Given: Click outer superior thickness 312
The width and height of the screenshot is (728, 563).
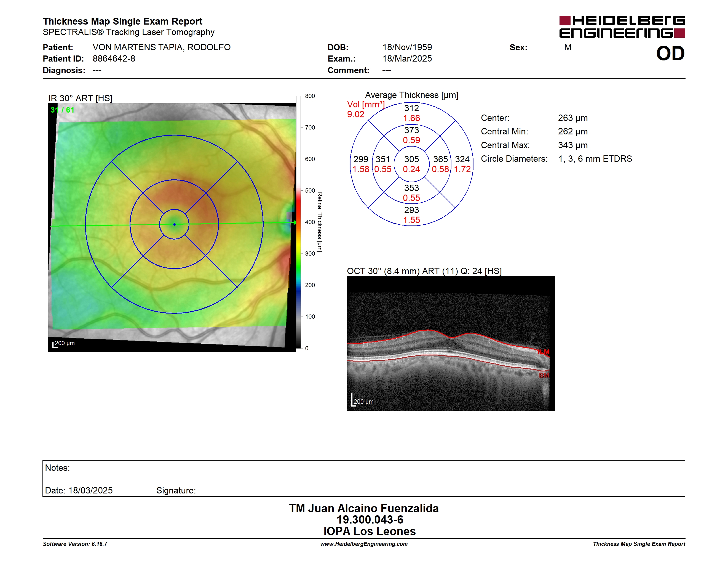Looking at the screenshot, I should pos(411,108).
